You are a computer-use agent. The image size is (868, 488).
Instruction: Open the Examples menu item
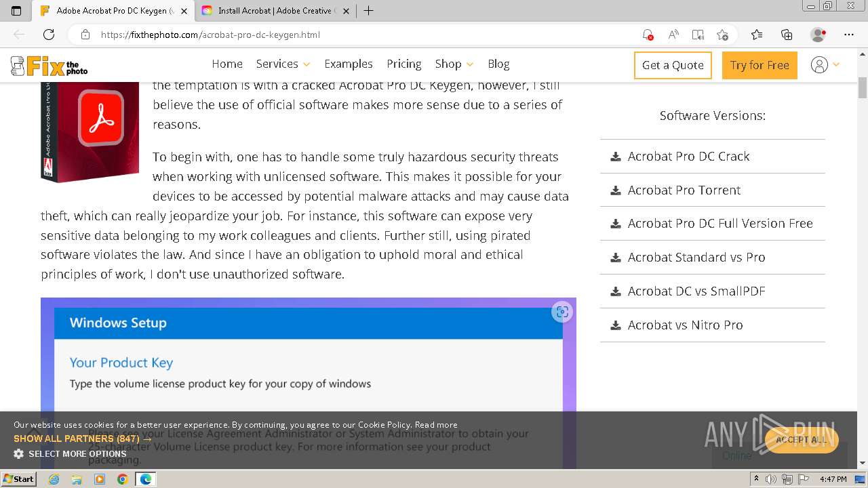[349, 64]
